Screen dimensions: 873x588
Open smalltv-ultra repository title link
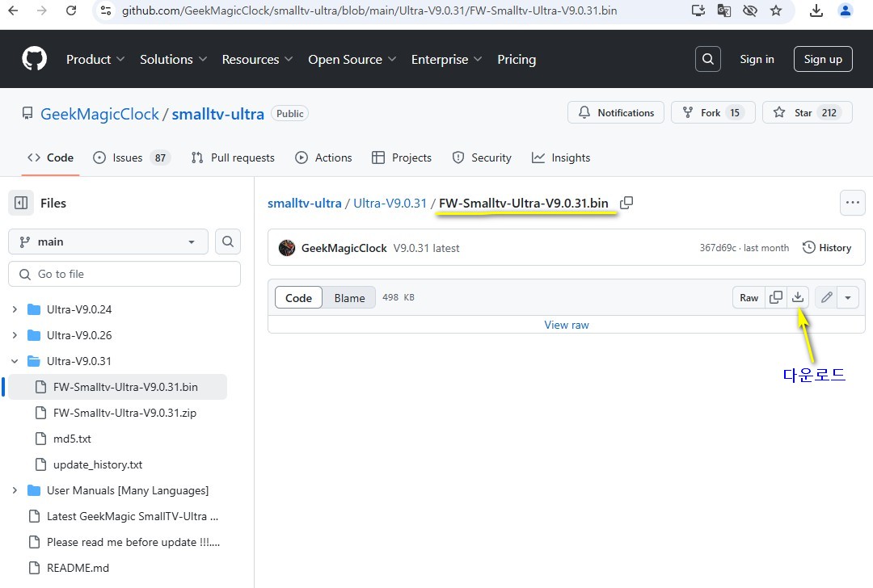coord(217,114)
